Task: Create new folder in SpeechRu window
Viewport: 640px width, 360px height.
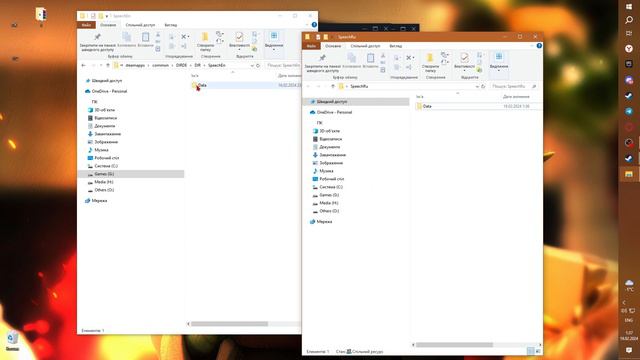Action: point(430,62)
